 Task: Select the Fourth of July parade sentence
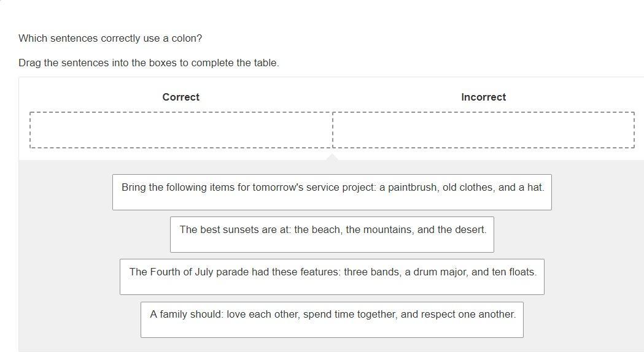pyautogui.click(x=332, y=276)
